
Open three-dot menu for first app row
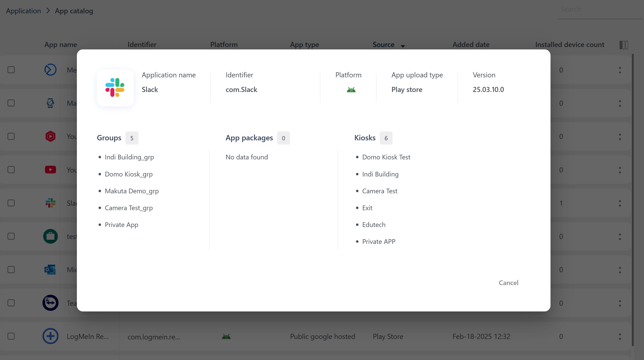pyautogui.click(x=620, y=70)
